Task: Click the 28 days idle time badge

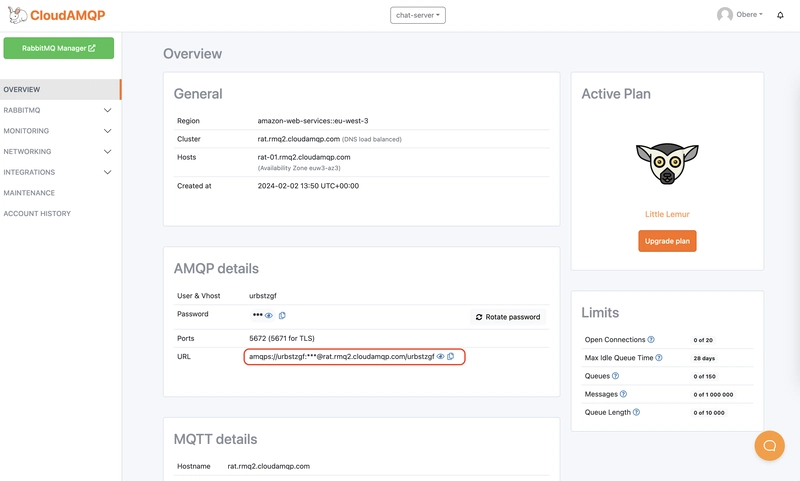Action: tap(704, 358)
